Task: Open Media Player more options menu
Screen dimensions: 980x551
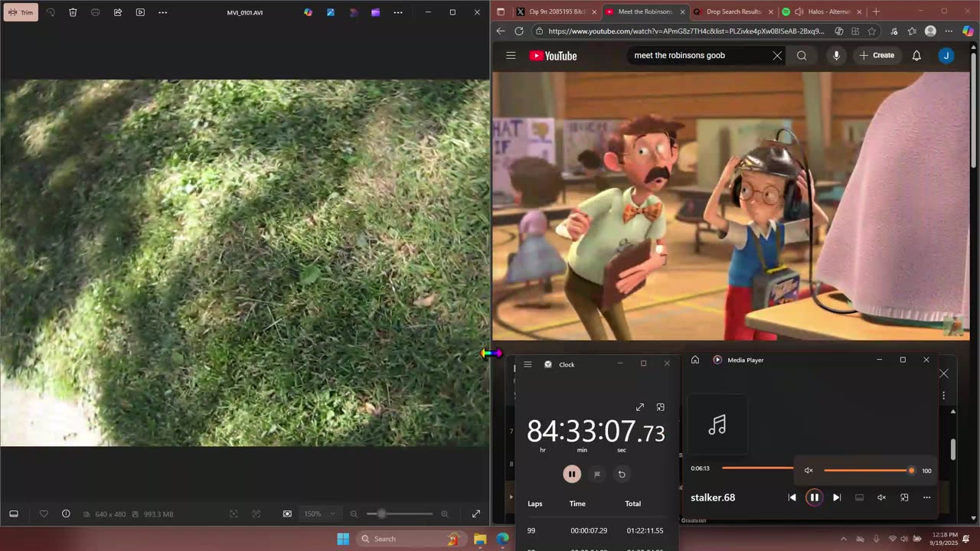Action: click(x=926, y=497)
